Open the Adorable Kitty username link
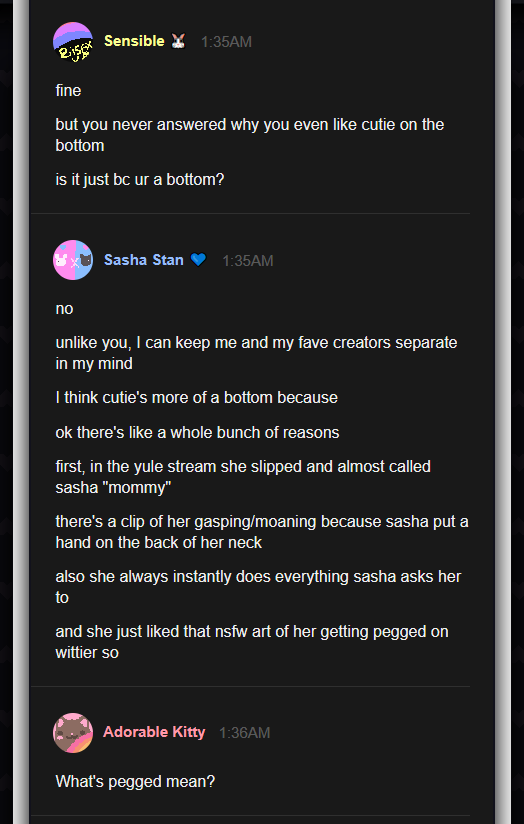This screenshot has height=824, width=524. [154, 732]
